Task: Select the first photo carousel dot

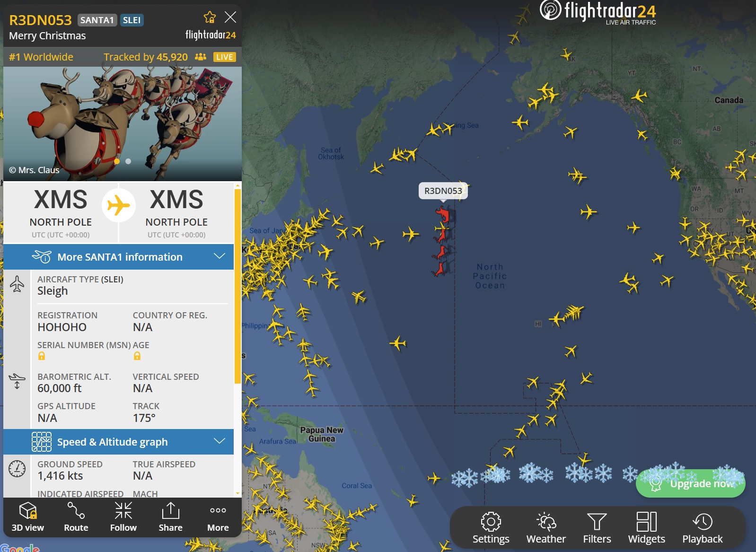Action: tap(117, 161)
